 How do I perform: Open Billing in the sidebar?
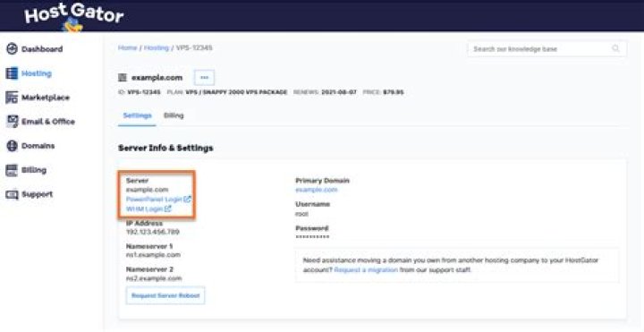click(x=34, y=170)
